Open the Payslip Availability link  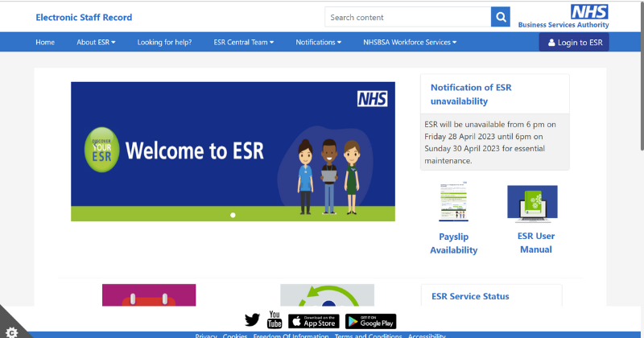click(454, 243)
